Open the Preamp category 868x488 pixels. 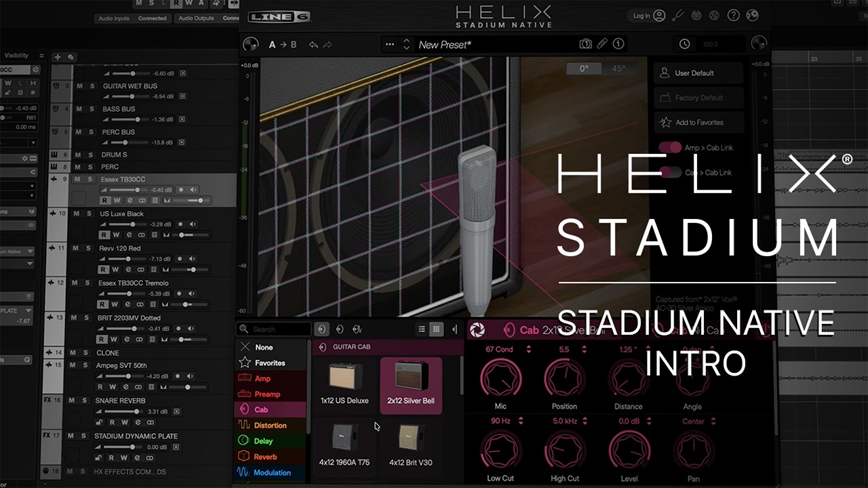point(271,394)
